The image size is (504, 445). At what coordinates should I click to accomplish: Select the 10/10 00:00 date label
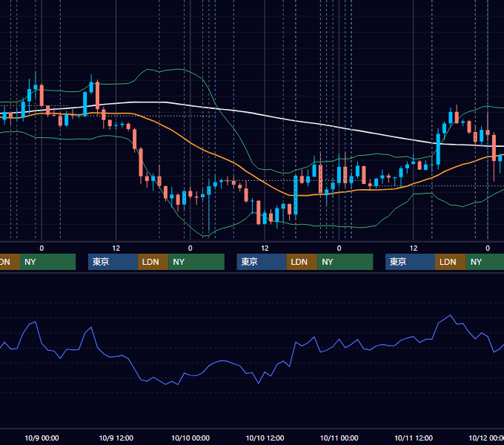click(x=190, y=438)
